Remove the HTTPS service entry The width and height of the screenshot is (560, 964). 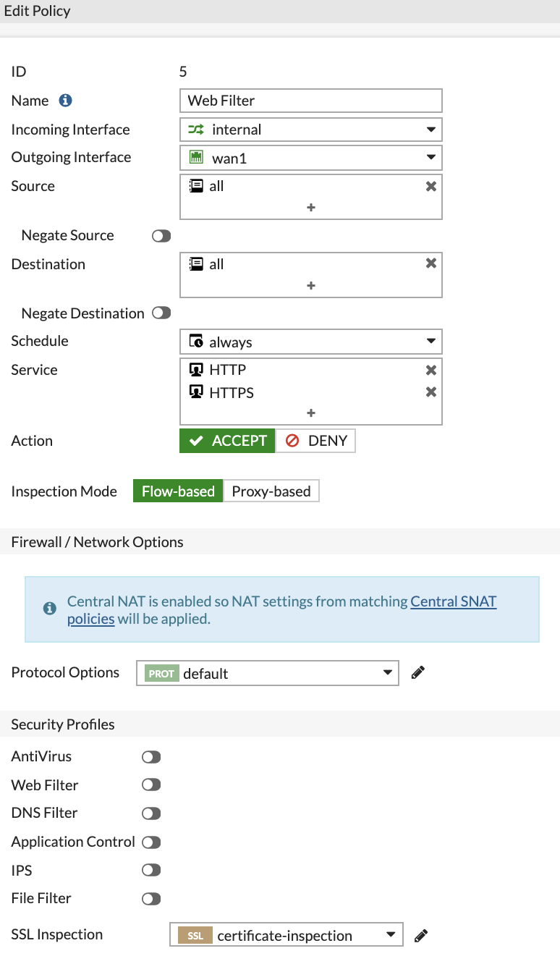tap(431, 392)
